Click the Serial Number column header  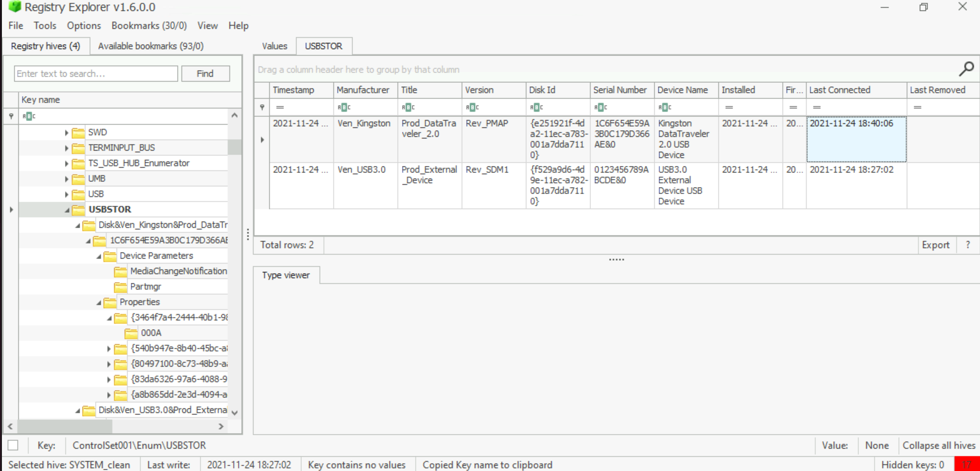[622, 90]
